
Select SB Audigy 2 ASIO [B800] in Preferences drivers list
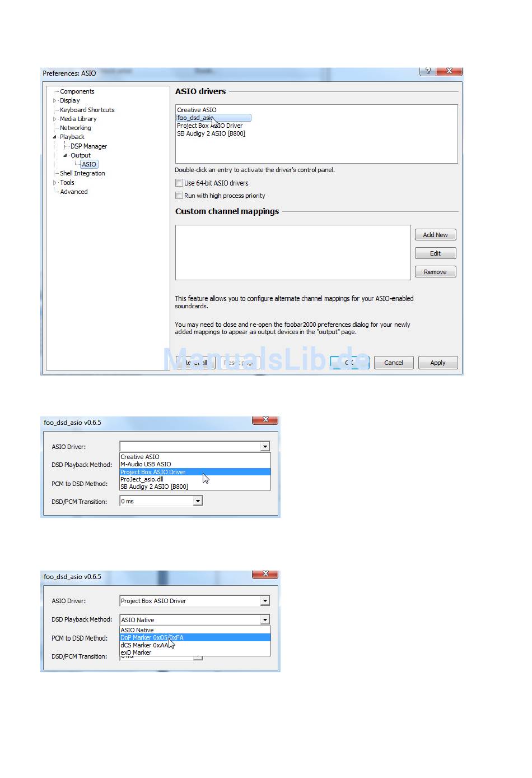coord(211,133)
